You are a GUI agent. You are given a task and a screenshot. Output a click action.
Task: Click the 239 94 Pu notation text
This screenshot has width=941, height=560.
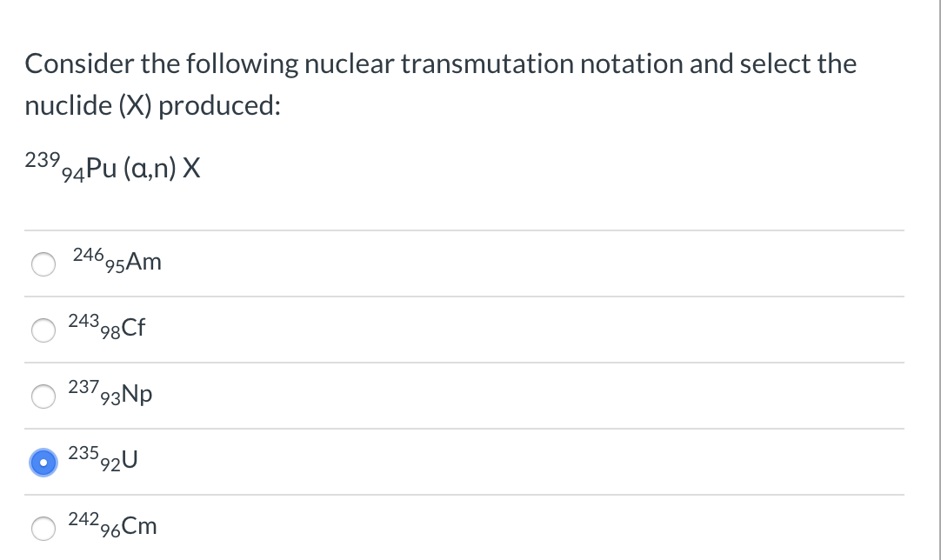[x=111, y=167]
